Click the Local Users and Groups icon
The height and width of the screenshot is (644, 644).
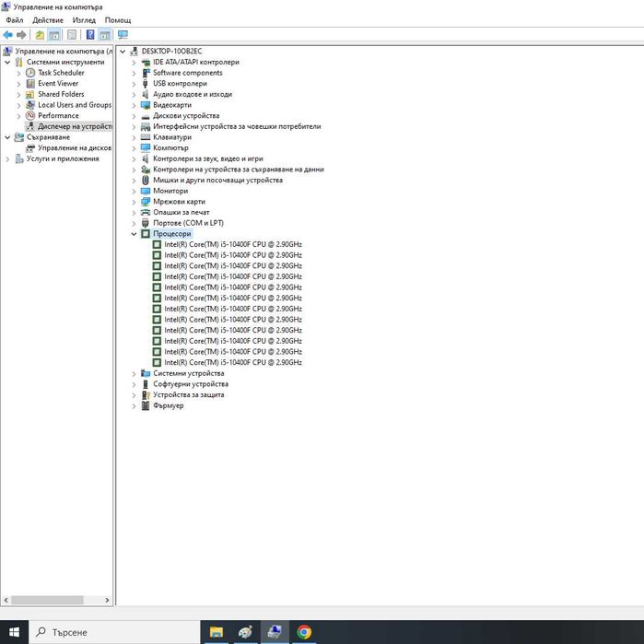coord(30,105)
